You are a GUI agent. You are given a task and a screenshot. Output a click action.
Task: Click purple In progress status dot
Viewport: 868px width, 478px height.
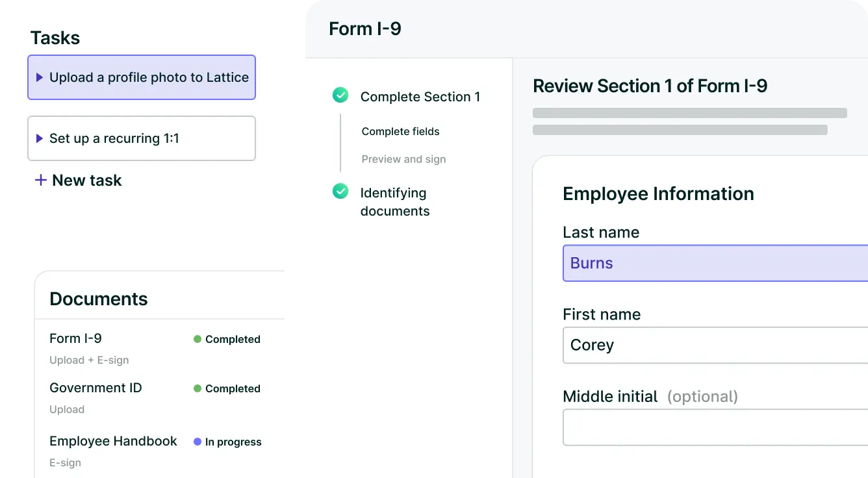pyautogui.click(x=198, y=442)
